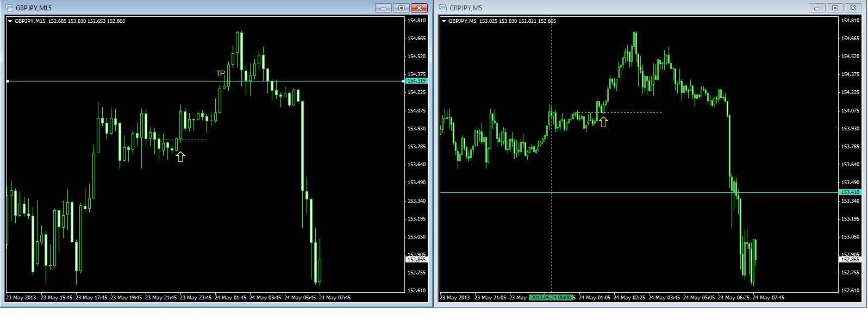
Task: Click the 23 May 21:05 time label on M5 axis
Action: [490, 298]
